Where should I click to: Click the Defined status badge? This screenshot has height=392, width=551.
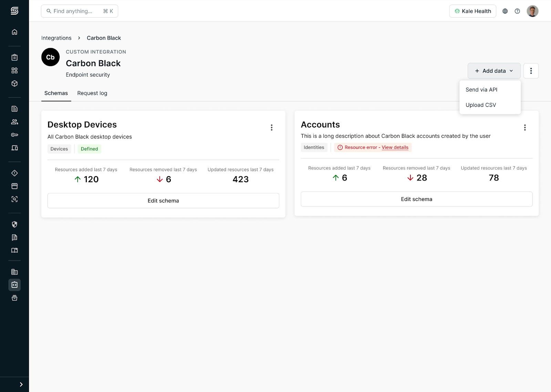90,149
